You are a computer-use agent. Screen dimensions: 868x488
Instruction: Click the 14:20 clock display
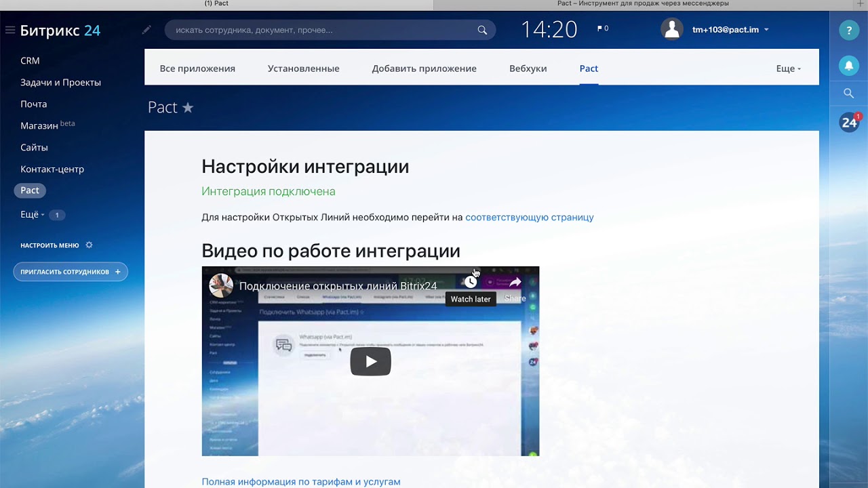coord(549,29)
